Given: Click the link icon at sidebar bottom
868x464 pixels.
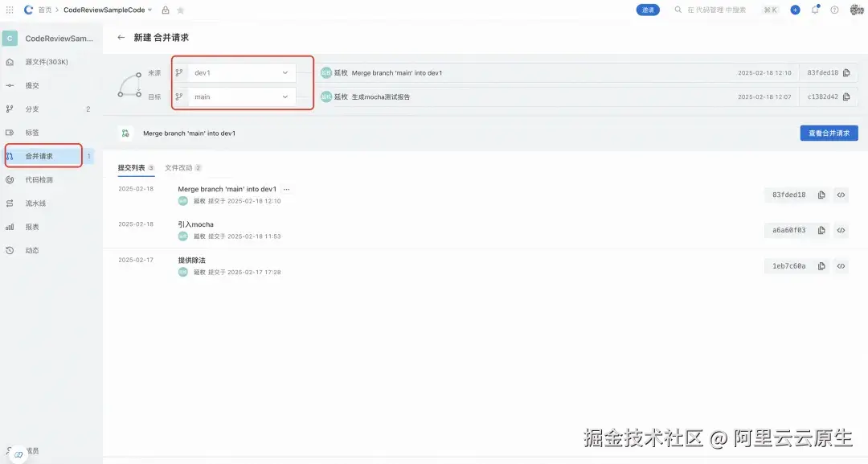Looking at the screenshot, I should point(18,454).
